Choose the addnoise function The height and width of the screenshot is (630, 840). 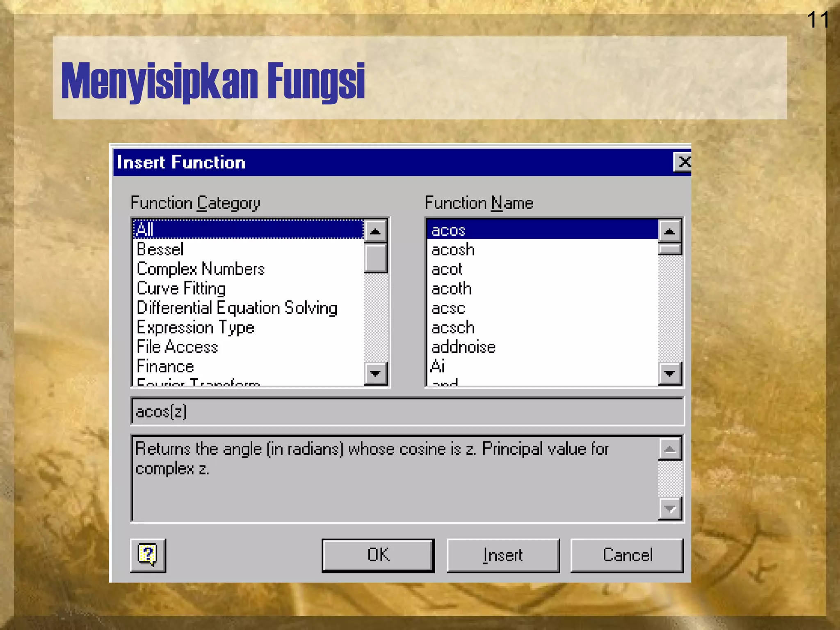click(463, 347)
